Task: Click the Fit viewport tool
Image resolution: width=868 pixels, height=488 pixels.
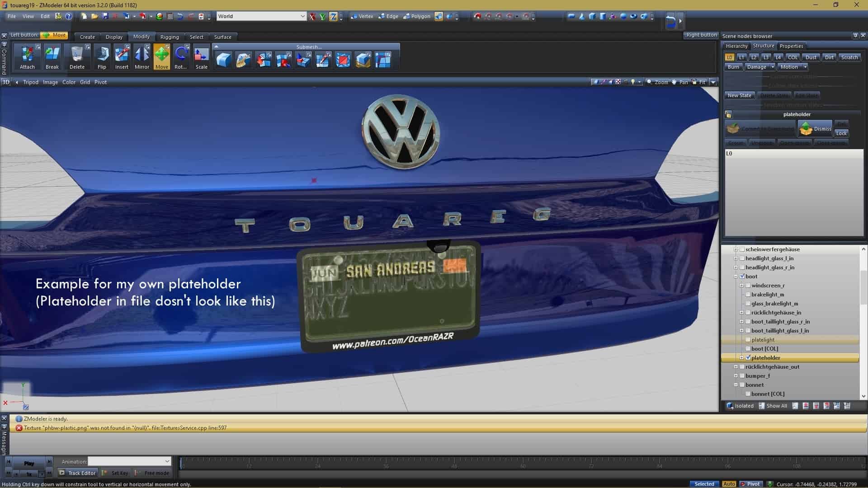Action: coord(699,82)
